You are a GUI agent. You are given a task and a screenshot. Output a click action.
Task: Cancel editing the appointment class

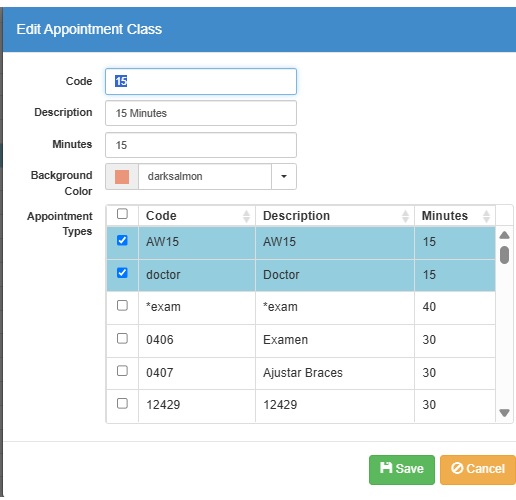[x=478, y=470]
